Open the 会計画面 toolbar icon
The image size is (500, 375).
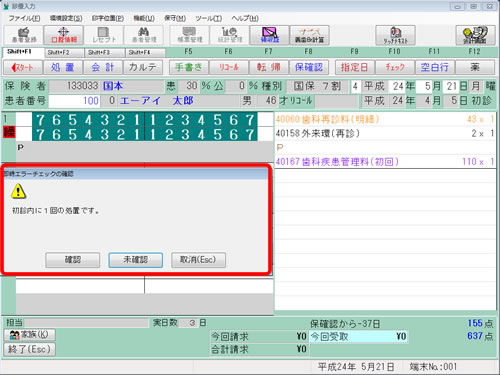pyautogui.click(x=475, y=35)
